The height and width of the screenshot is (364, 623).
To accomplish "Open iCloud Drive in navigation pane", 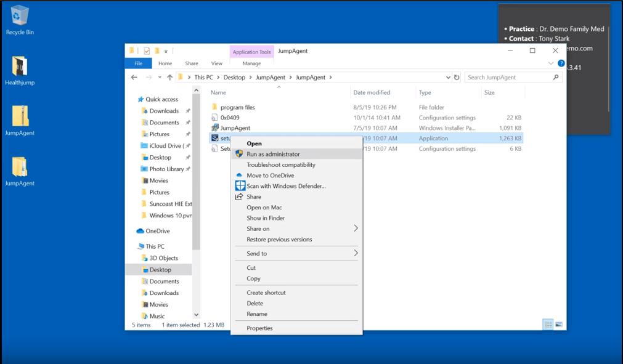I will tap(166, 146).
